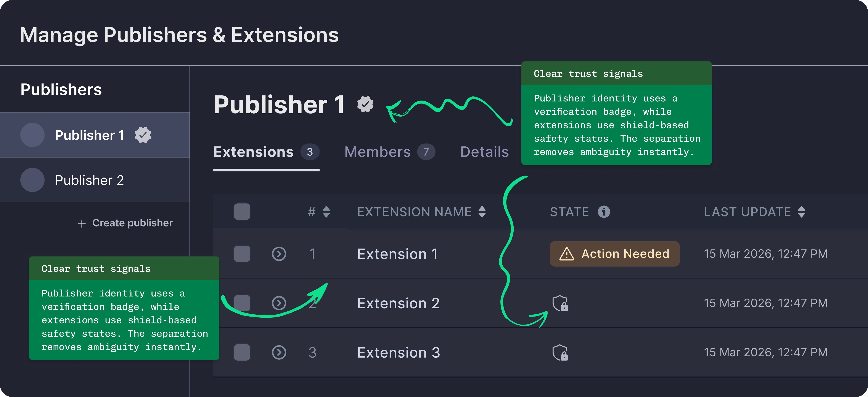Sort by the number column arrows
The image size is (868, 397).
point(326,212)
